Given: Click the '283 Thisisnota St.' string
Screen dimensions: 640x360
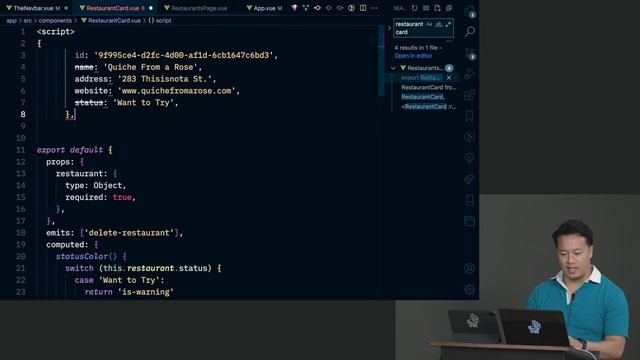Looking at the screenshot, I should (x=165, y=79).
